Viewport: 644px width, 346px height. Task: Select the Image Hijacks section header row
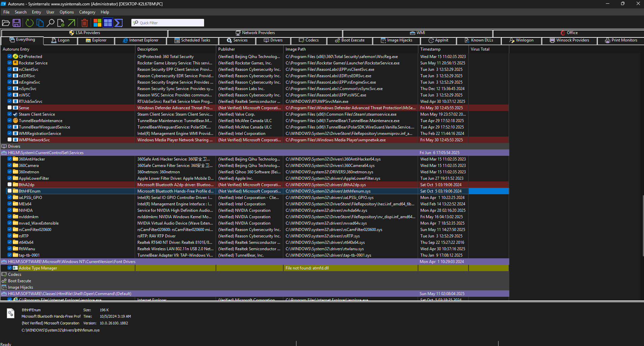255,287
